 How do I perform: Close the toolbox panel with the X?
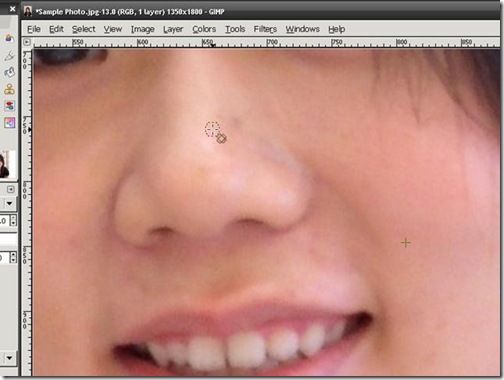coord(12,9)
